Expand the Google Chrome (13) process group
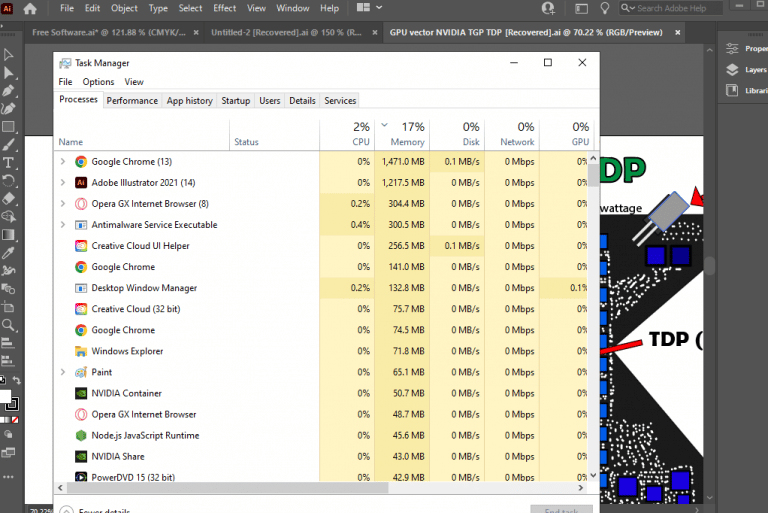The image size is (768, 513). [x=63, y=161]
